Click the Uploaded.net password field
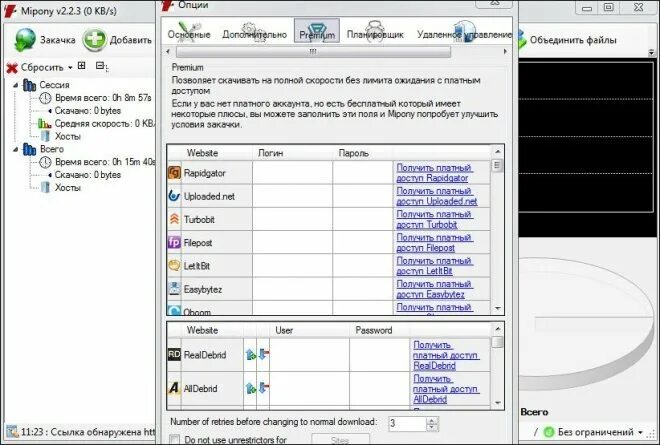Screen dimensions: 660x445 click(x=363, y=196)
